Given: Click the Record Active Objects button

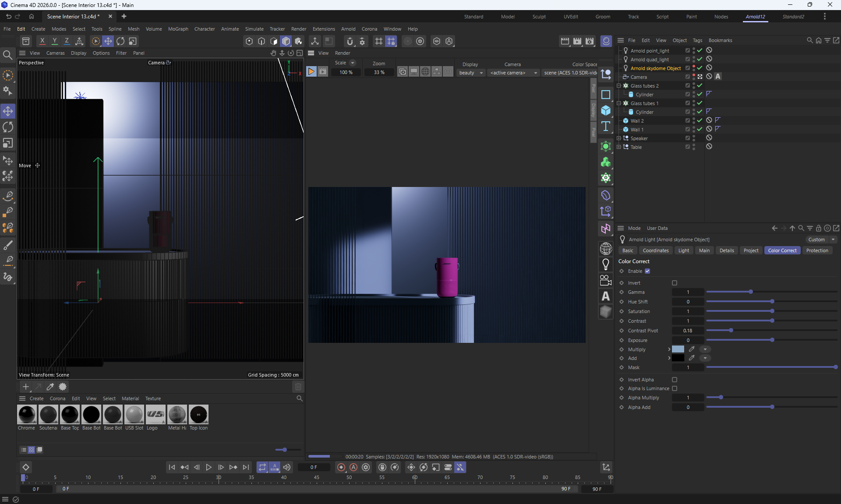Looking at the screenshot, I should (341, 467).
